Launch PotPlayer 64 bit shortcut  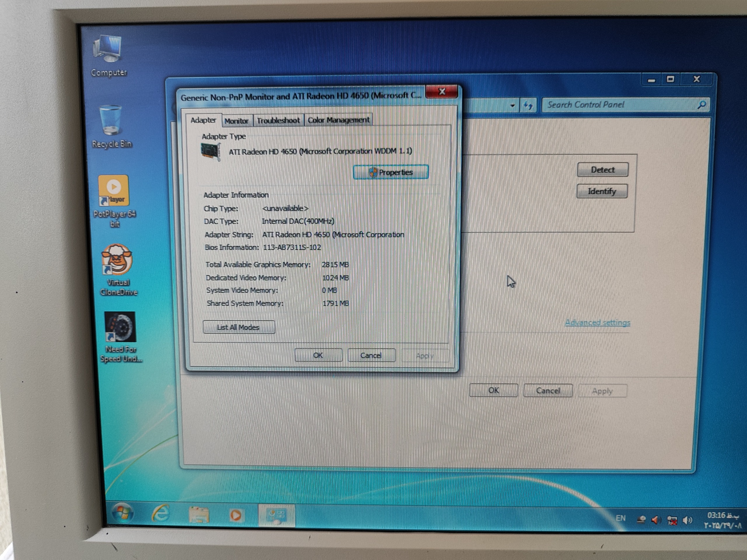[115, 201]
